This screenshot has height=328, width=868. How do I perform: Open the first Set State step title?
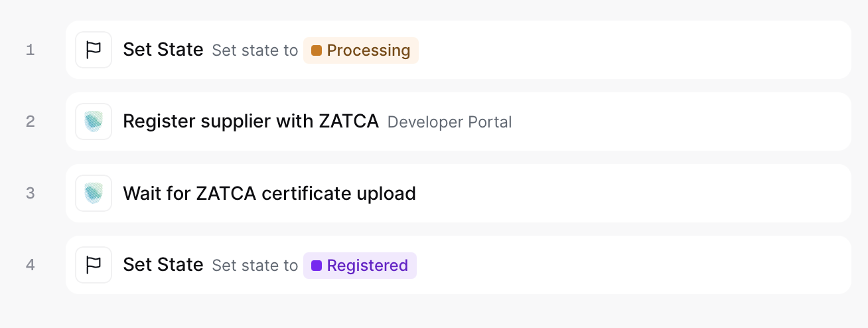click(163, 50)
